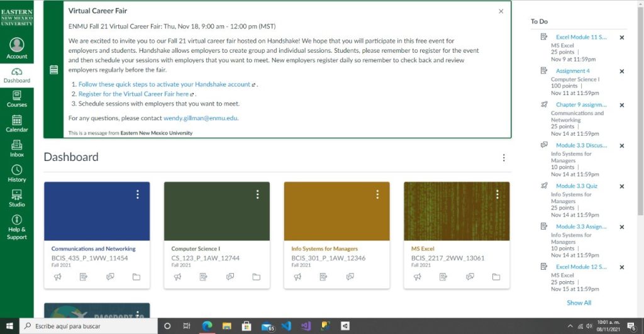The height and width of the screenshot is (334, 644).
Task: Close the Virtual Career Fair announcement
Action: point(501,11)
